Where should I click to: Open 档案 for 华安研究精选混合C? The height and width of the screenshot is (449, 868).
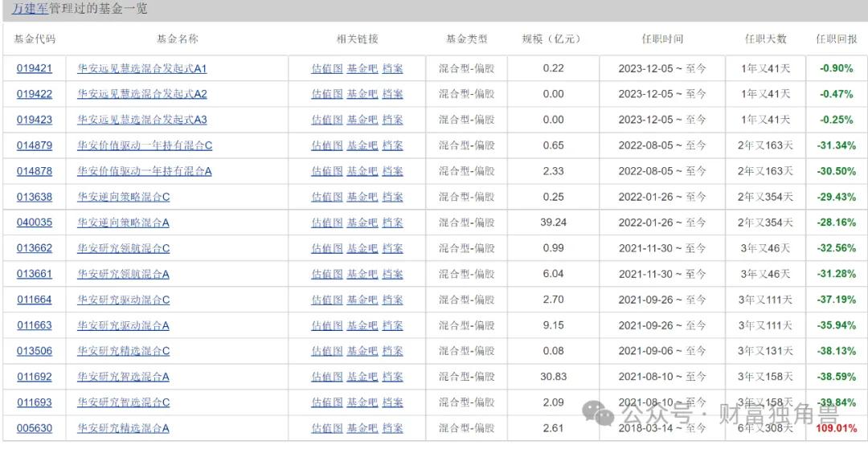[392, 351]
